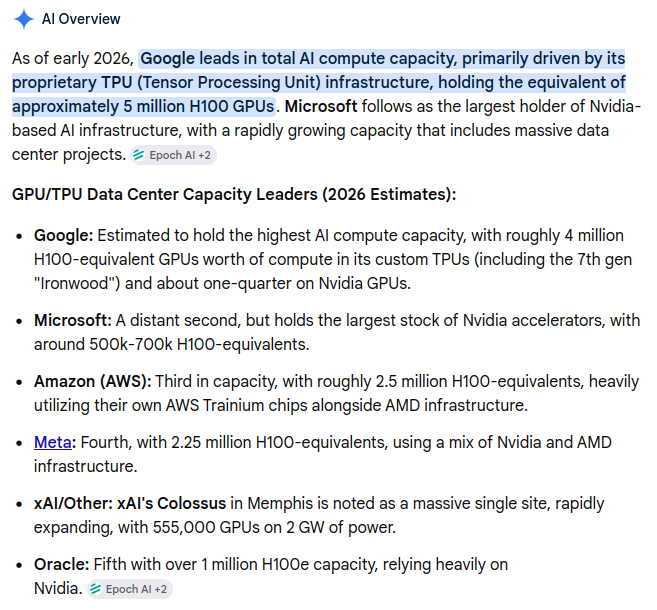Click the blue AI Overview sparkle icon
The width and height of the screenshot is (657, 610).
(23, 19)
